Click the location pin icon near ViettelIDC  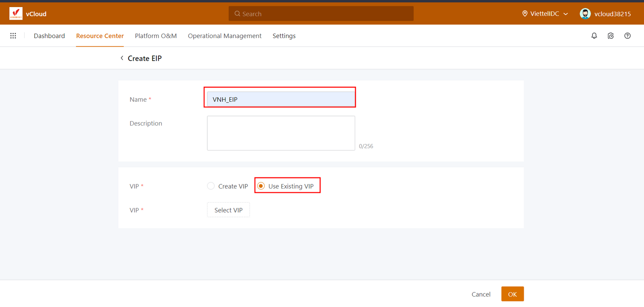coord(525,14)
